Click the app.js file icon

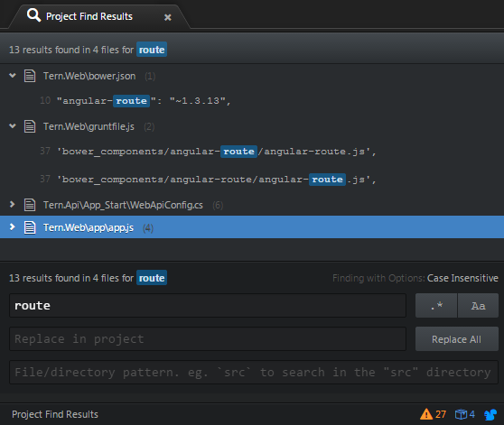point(30,227)
